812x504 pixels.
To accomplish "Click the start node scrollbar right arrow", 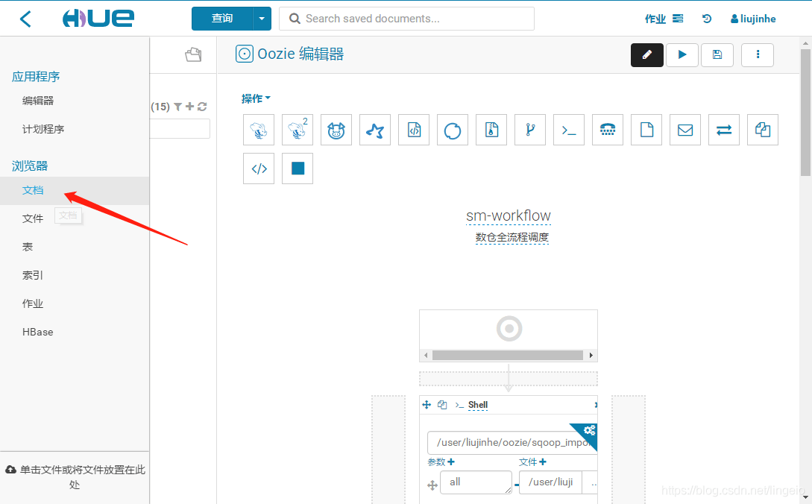I will [x=591, y=356].
